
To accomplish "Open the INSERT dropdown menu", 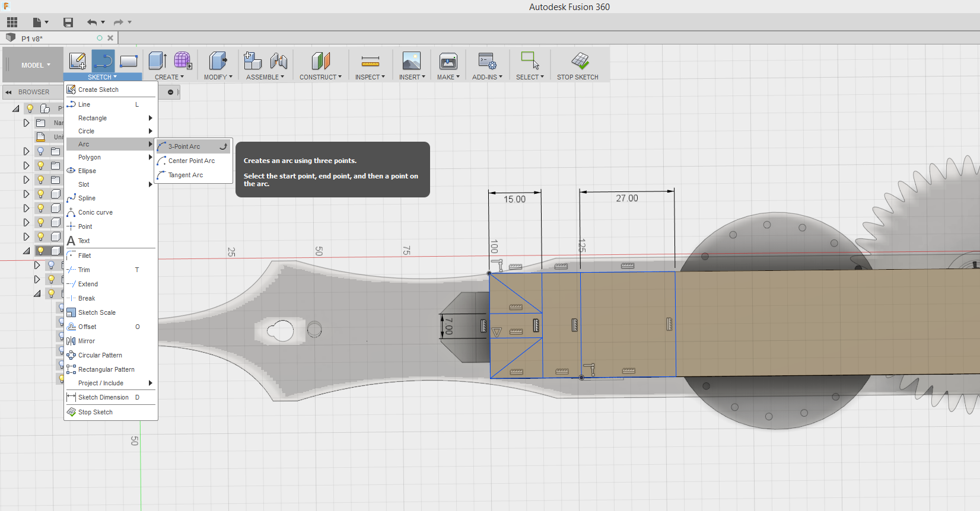I will [412, 77].
